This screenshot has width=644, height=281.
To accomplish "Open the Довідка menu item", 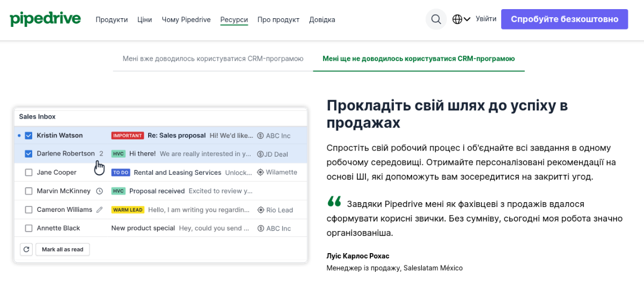I will tap(322, 19).
